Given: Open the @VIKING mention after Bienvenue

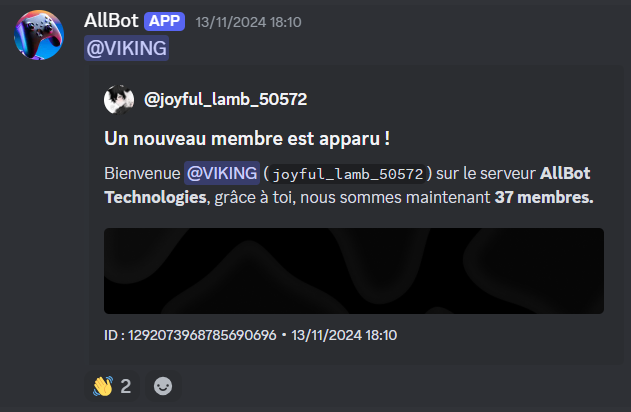Looking at the screenshot, I should 222,173.
